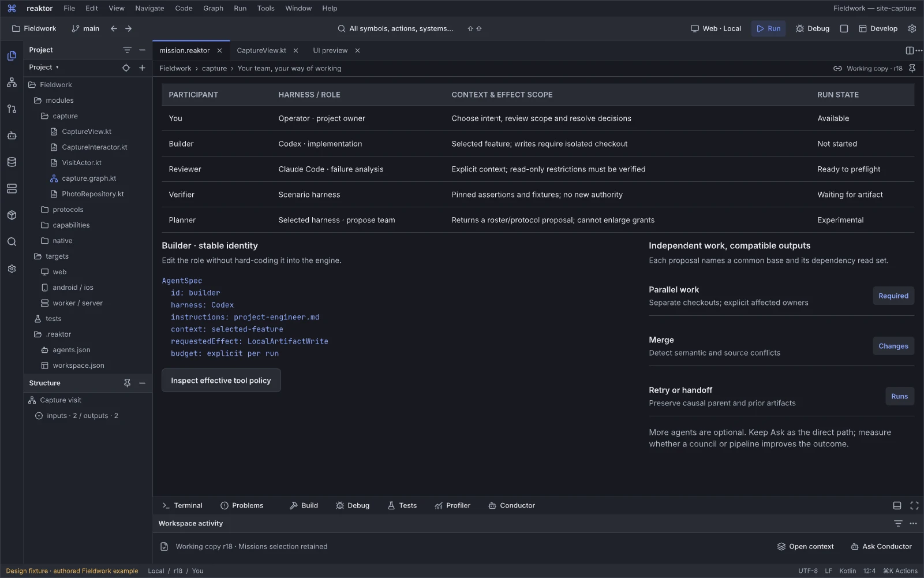Switch to the CaptureView.kt tab
The image size is (924, 578).
click(261, 51)
